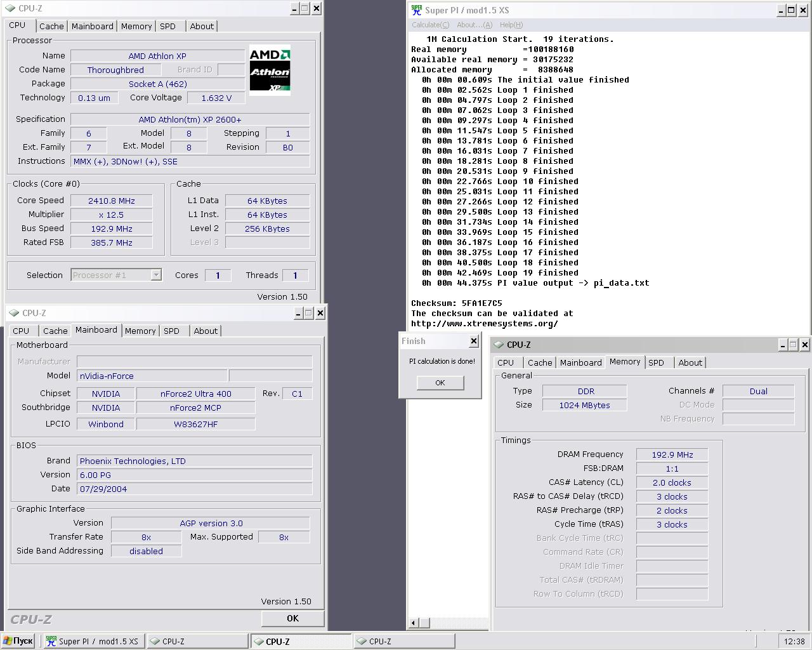Select About tab in the Mainboard CPU-Z window
This screenshot has height=650, width=812.
[206, 331]
